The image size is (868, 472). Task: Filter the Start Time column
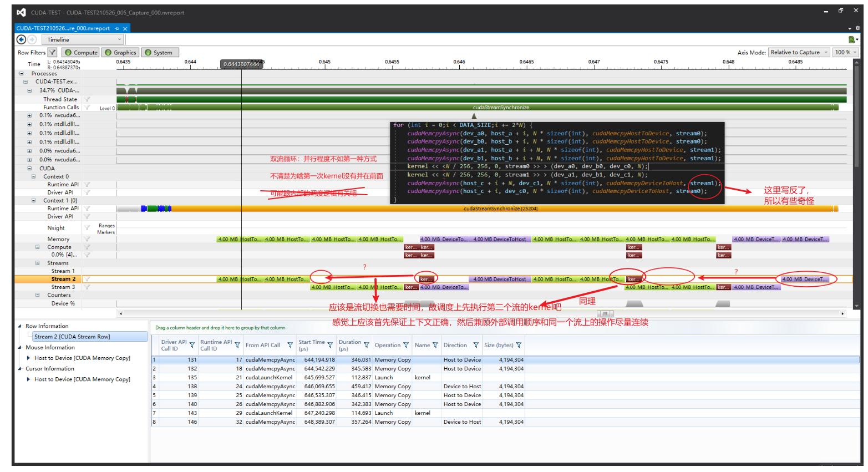pyautogui.click(x=330, y=345)
